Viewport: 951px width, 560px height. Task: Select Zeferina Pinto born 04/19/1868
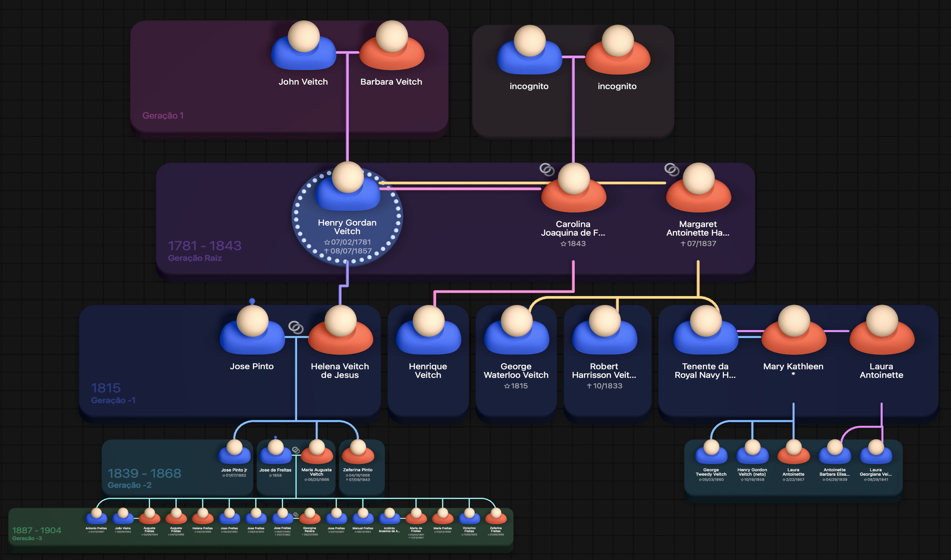pyautogui.click(x=358, y=461)
